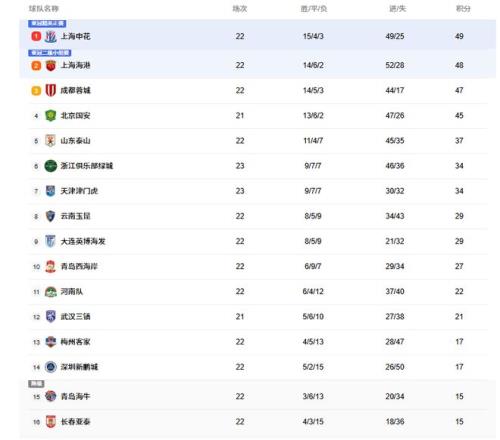This screenshot has height=440, width=500.
Task: Click the red number 1 rank badge
Action: [x=36, y=36]
